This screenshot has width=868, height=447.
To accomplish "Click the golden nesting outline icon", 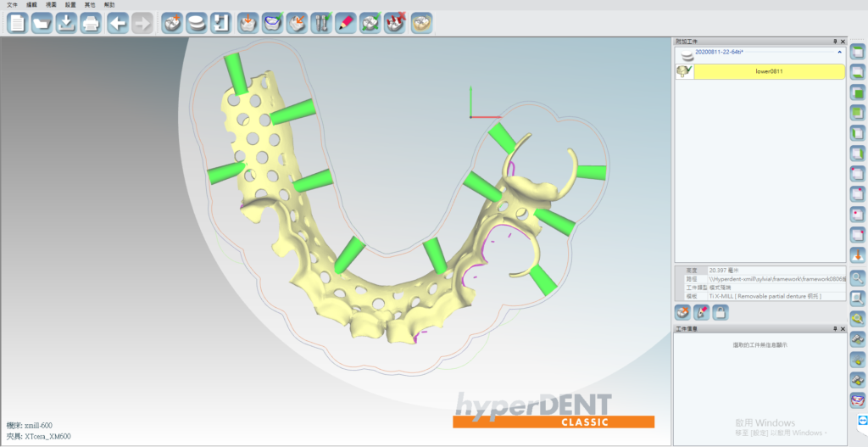I will [x=421, y=23].
